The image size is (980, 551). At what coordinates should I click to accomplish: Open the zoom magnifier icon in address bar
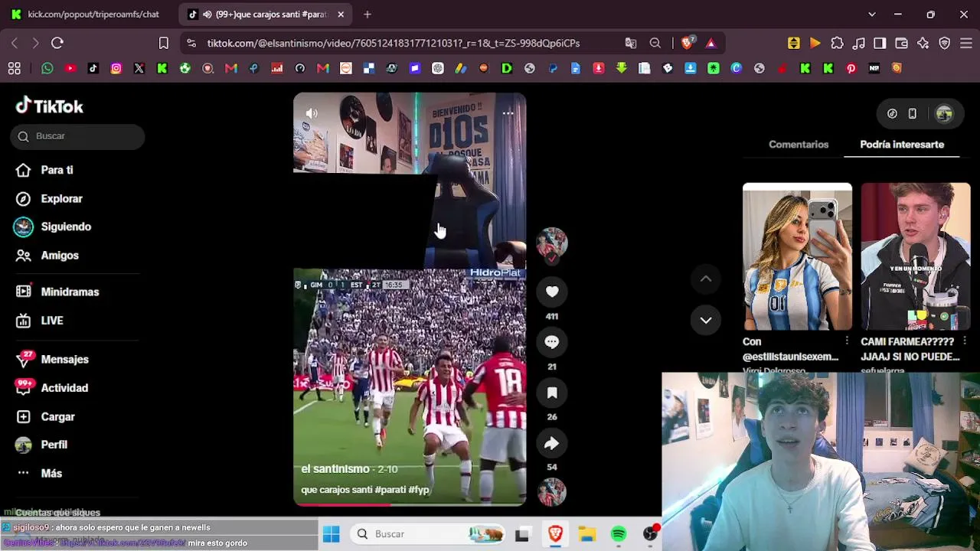click(655, 43)
